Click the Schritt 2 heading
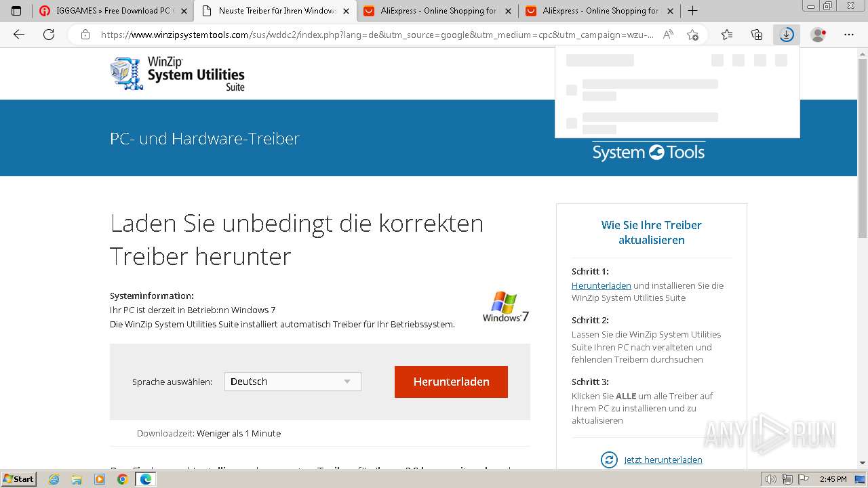This screenshot has width=868, height=488. (x=590, y=320)
